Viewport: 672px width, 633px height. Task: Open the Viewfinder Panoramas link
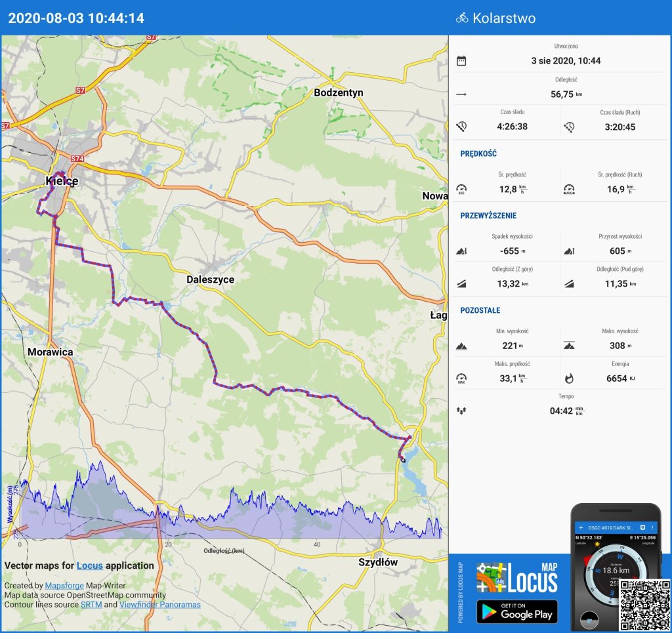tap(159, 605)
